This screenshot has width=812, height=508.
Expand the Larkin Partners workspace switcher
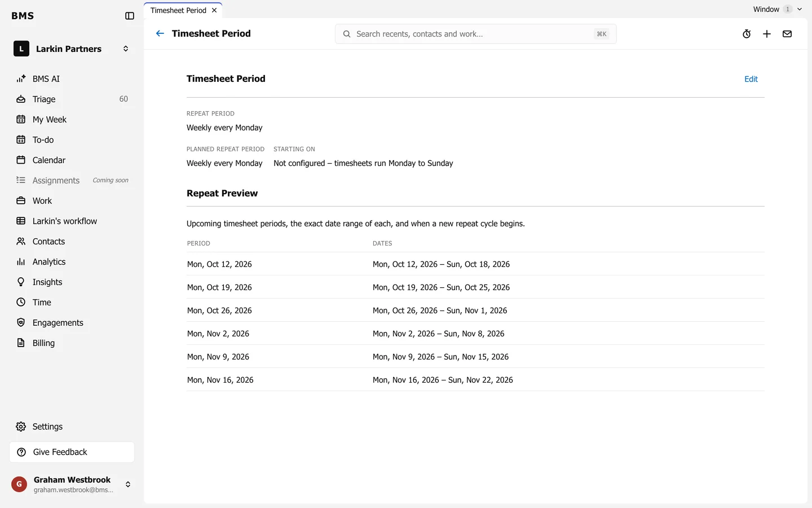tap(72, 49)
